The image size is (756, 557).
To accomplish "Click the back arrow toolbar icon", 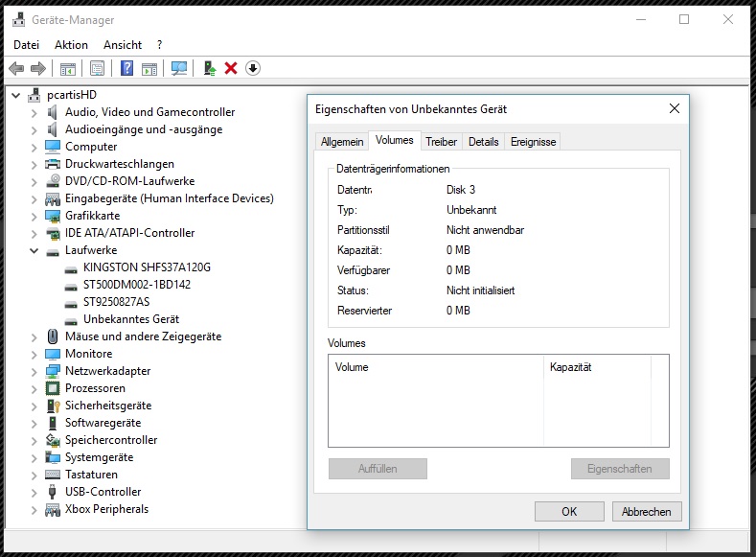I will point(16,68).
